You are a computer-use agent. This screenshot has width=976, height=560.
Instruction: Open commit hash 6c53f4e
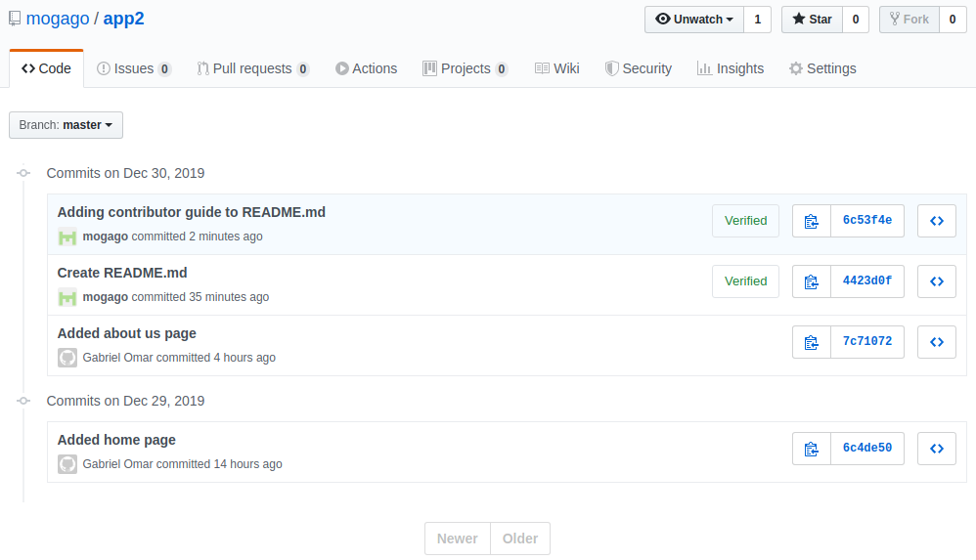[867, 220]
